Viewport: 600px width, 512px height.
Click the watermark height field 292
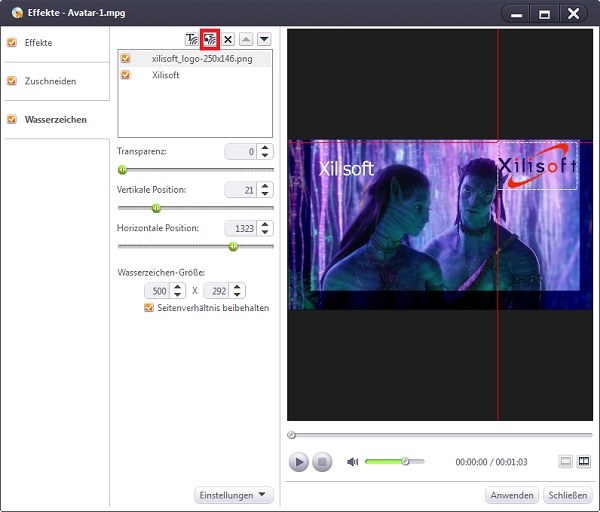[x=217, y=291]
